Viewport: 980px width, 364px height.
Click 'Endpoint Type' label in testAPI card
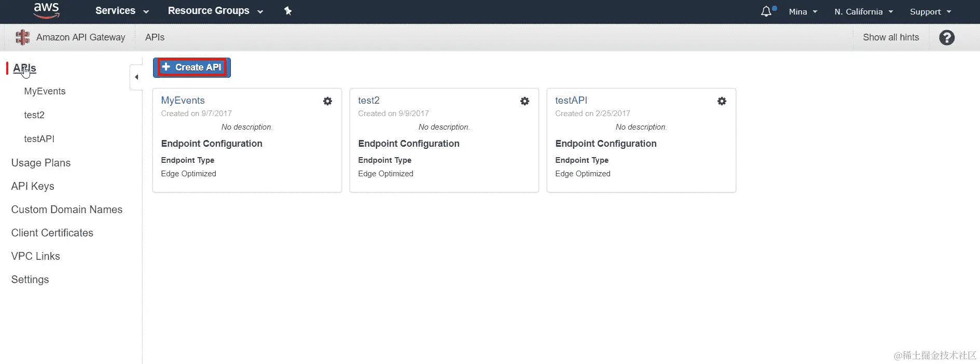[582, 160]
